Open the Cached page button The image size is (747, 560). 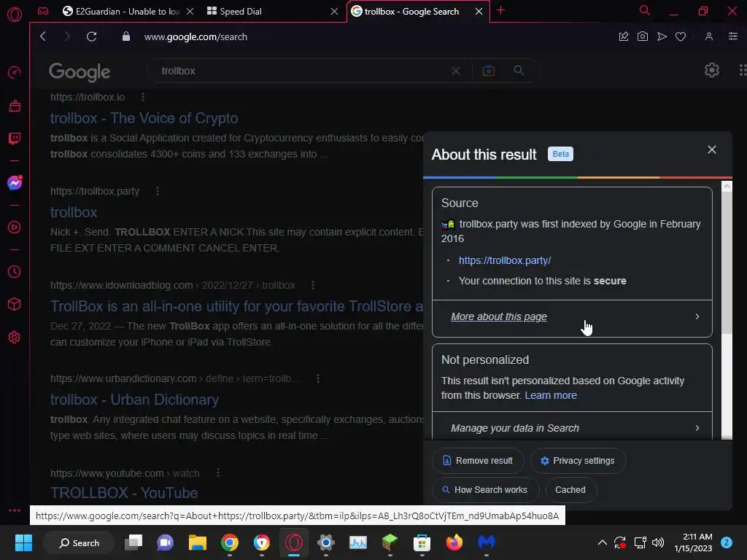tap(570, 490)
